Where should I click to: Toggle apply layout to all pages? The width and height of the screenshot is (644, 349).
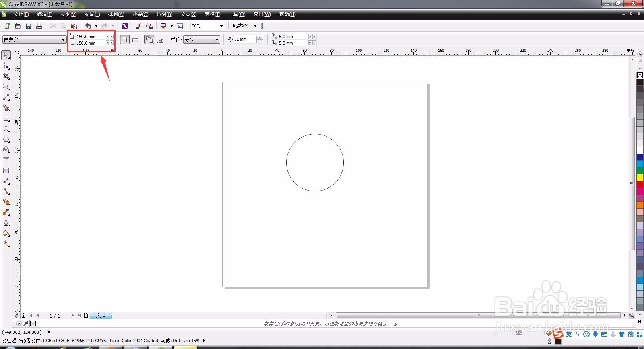click(149, 39)
